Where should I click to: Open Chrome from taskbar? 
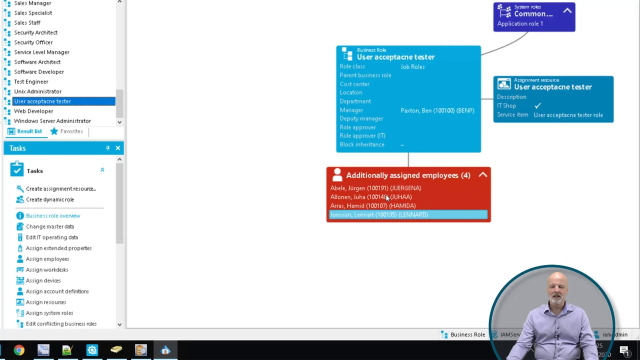click(19, 350)
